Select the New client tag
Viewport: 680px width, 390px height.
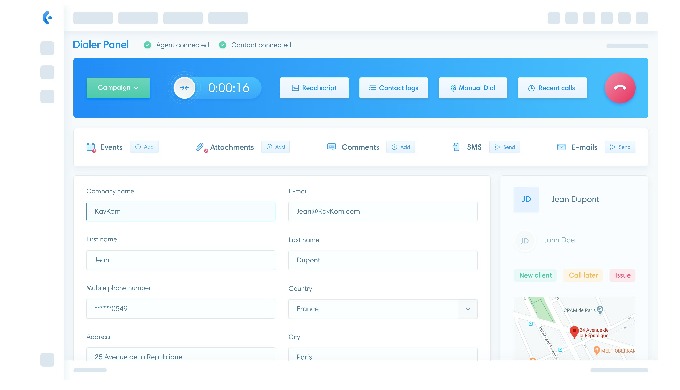point(536,275)
